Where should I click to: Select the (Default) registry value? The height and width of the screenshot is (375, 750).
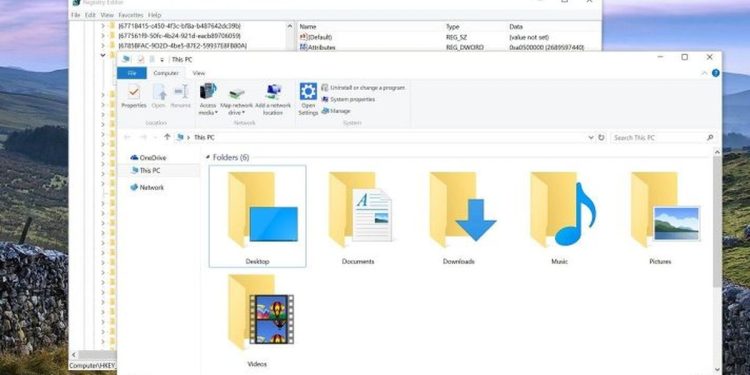click(316, 37)
